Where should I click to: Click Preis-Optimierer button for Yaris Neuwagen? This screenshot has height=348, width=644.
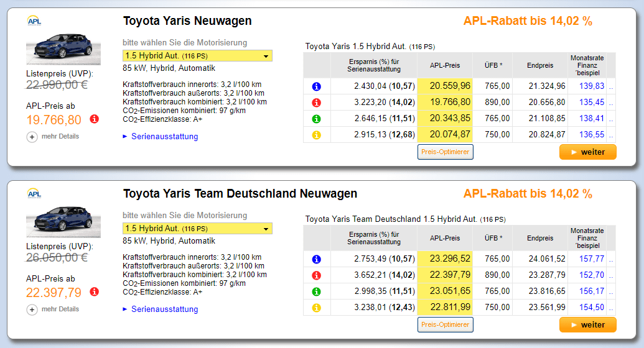coord(446,152)
